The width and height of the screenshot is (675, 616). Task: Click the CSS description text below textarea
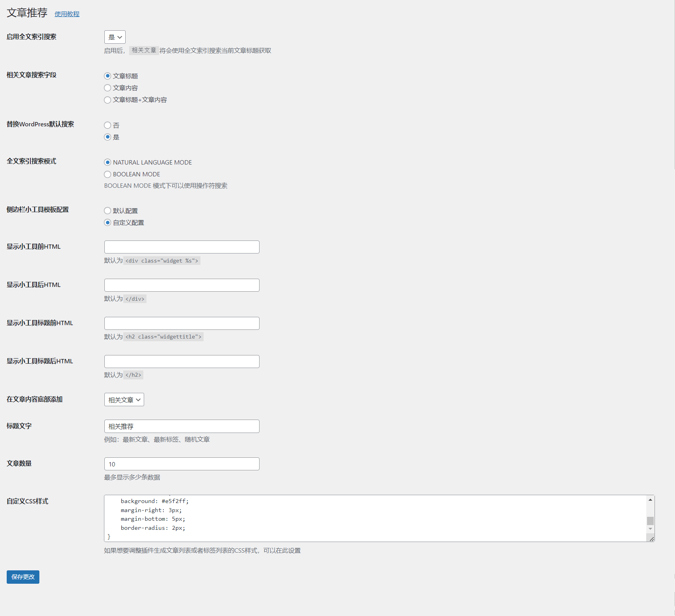[x=202, y=551]
